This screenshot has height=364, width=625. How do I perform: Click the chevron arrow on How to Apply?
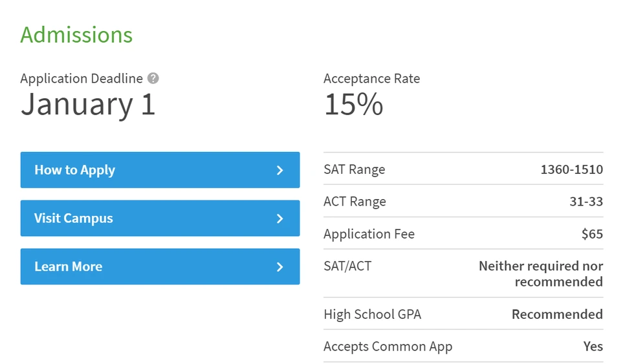[280, 170]
